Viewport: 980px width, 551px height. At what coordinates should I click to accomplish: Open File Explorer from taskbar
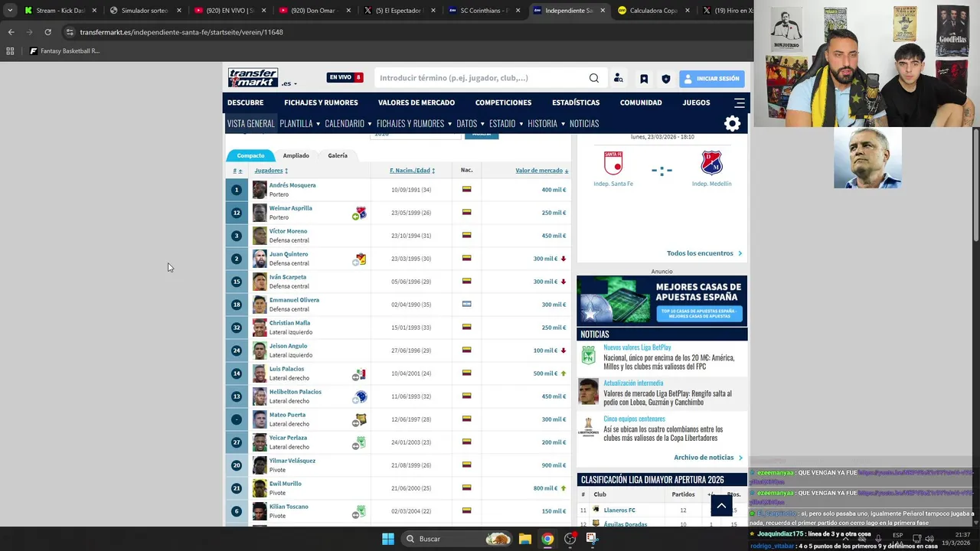tap(524, 539)
